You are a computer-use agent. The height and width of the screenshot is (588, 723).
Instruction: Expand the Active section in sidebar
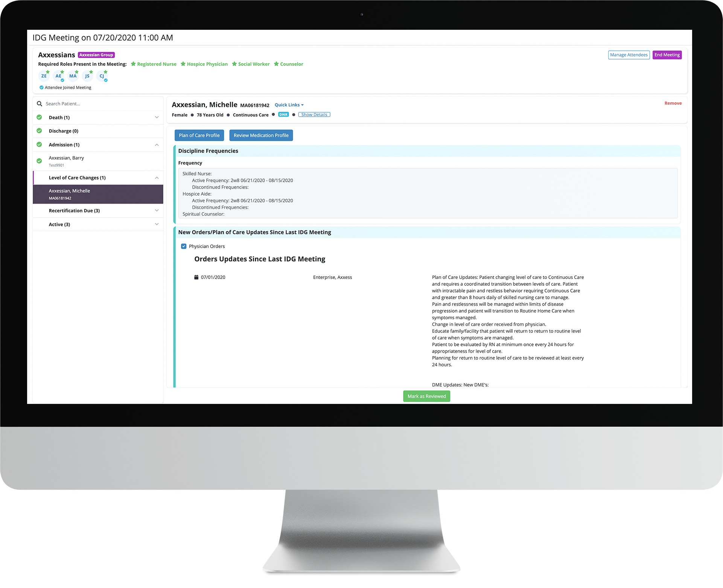(155, 224)
